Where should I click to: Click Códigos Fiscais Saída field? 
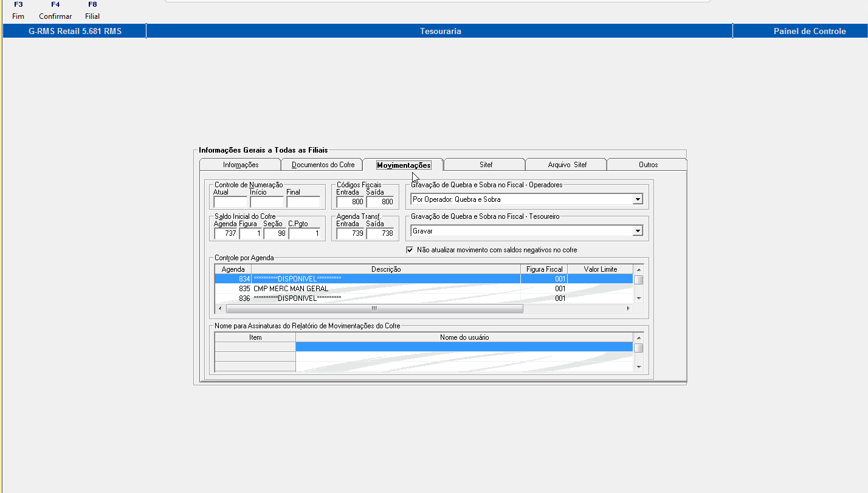(x=380, y=202)
